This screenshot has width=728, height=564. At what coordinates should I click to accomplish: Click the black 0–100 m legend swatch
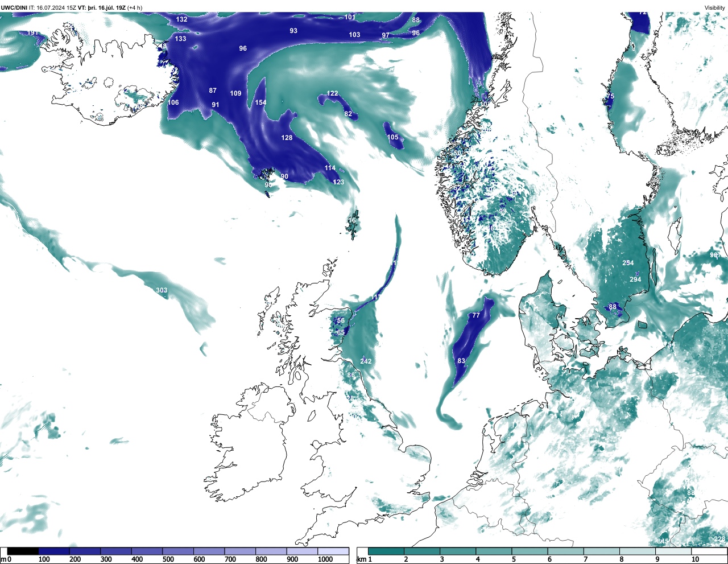coord(23,551)
